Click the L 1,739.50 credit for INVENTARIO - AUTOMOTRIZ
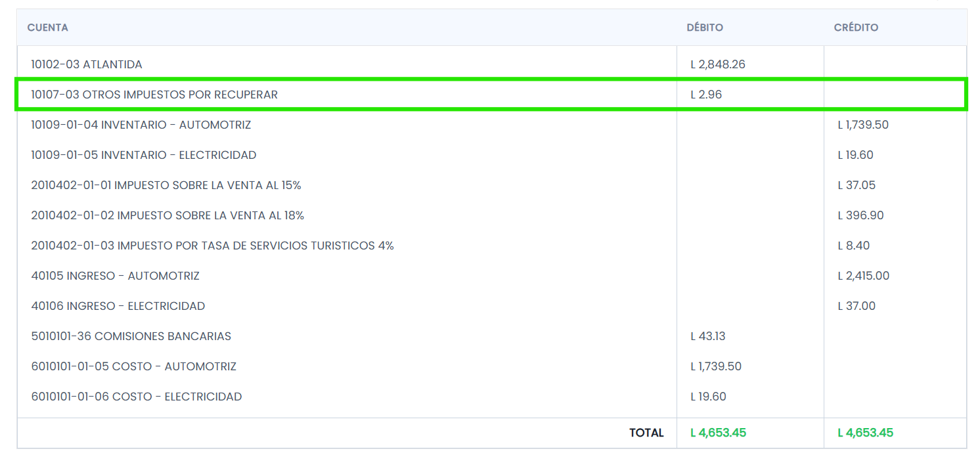This screenshot has width=980, height=455. (863, 125)
